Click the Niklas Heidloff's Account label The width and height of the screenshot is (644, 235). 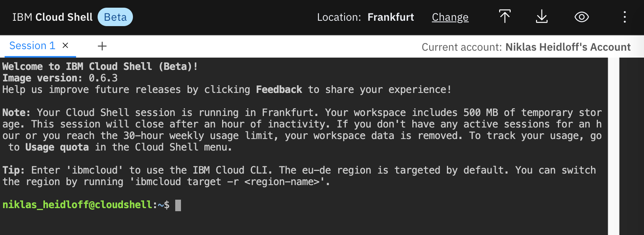point(568,47)
